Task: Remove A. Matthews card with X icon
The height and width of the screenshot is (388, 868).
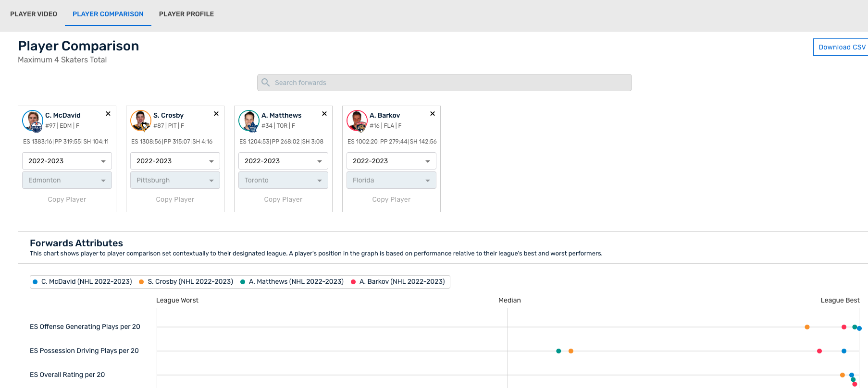Action: tap(324, 114)
